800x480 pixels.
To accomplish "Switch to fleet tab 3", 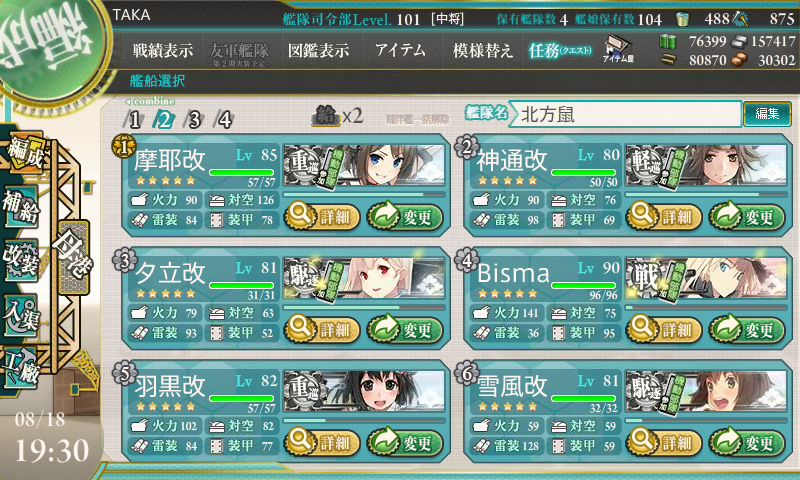I will 194,120.
